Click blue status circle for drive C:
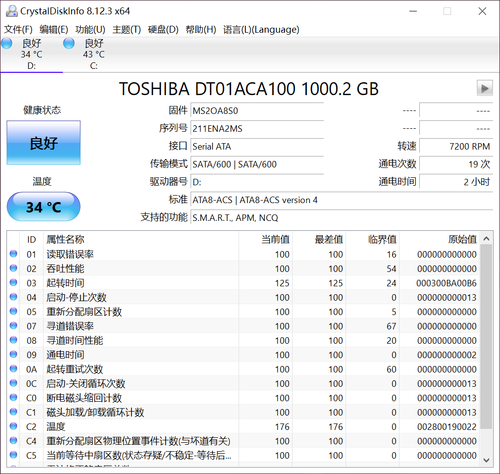This screenshot has width=500, height=474. click(x=69, y=44)
